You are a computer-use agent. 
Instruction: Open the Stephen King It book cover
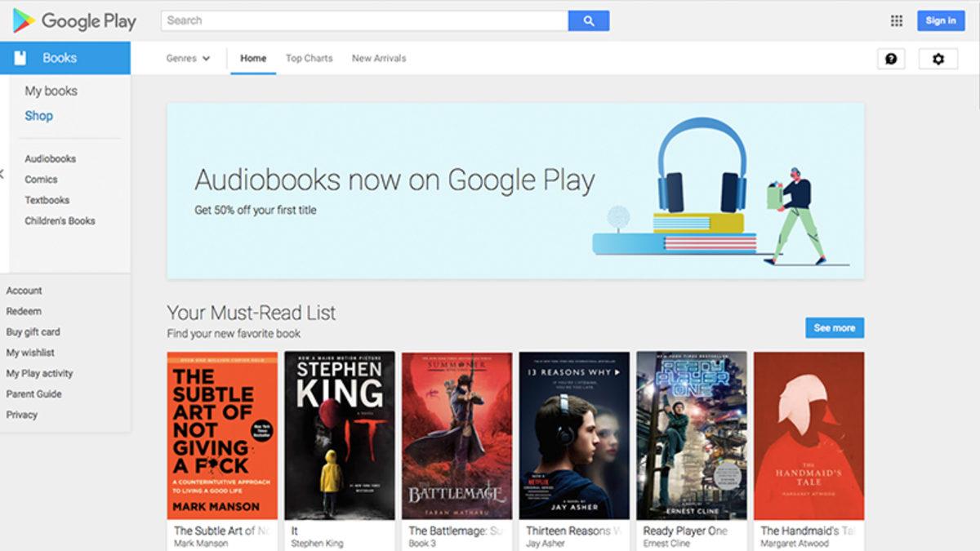pyautogui.click(x=340, y=436)
